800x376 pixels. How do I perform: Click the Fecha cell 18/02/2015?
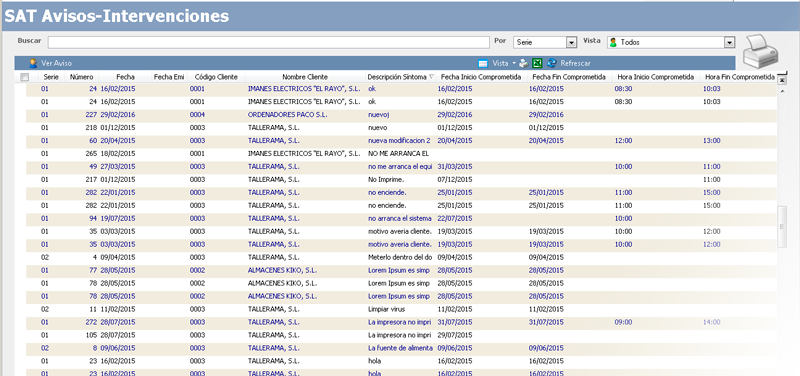[x=118, y=154]
